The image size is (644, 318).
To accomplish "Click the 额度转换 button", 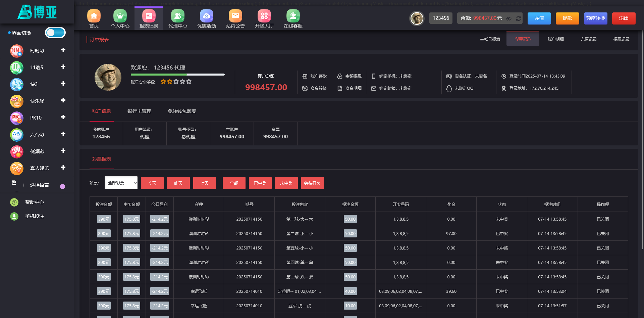I will click(595, 18).
